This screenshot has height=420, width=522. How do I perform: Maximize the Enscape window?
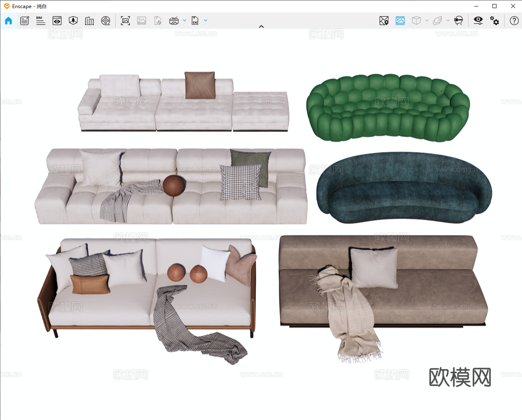(494, 6)
